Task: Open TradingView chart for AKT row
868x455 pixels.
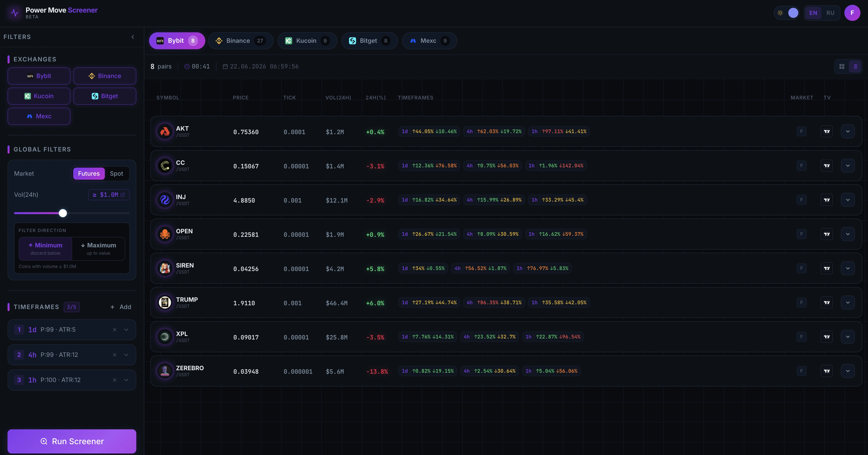Action: (827, 132)
